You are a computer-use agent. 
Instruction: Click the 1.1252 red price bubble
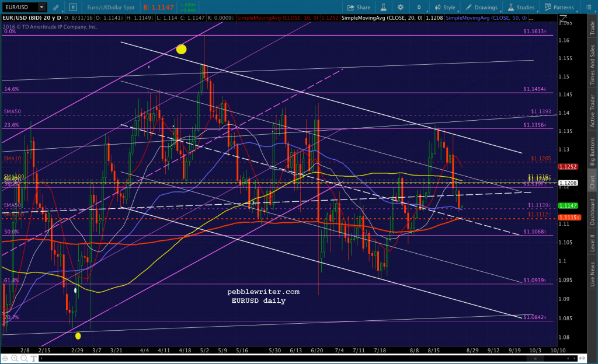click(568, 167)
